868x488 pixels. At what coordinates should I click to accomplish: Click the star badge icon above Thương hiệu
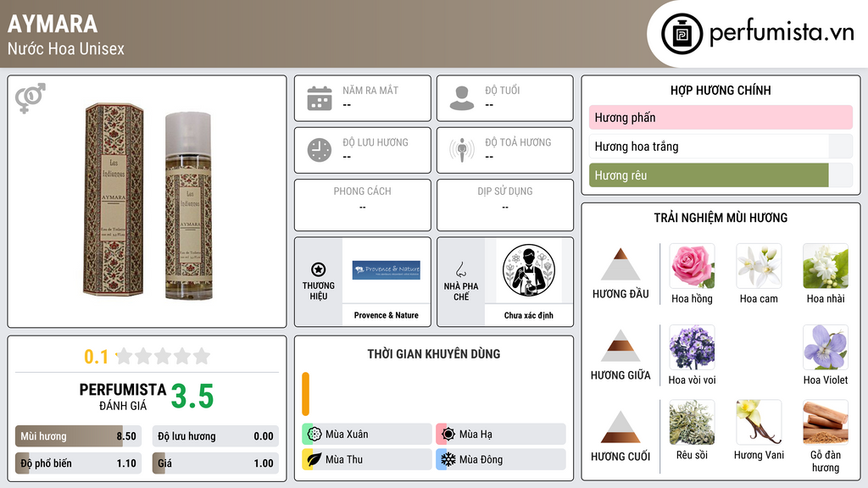pyautogui.click(x=319, y=269)
